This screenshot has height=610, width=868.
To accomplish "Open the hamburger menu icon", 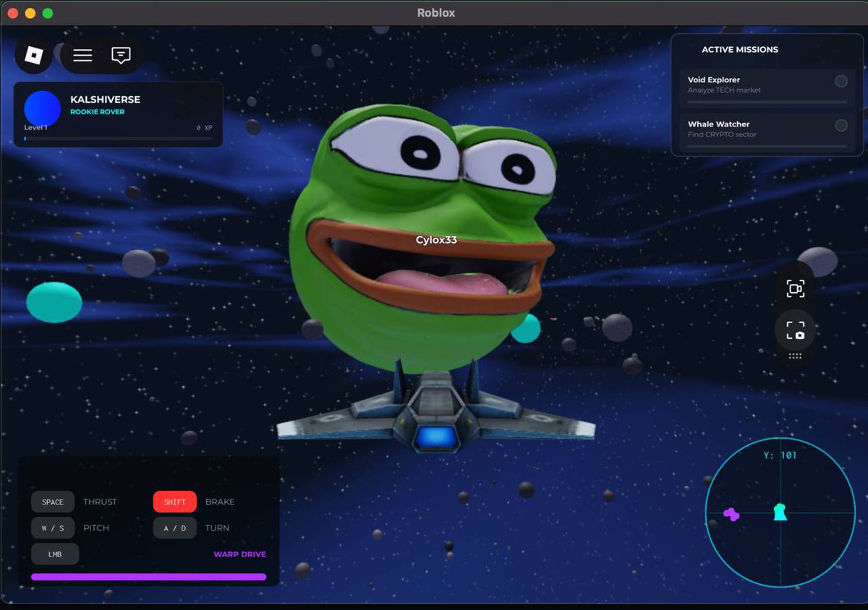I will (82, 56).
